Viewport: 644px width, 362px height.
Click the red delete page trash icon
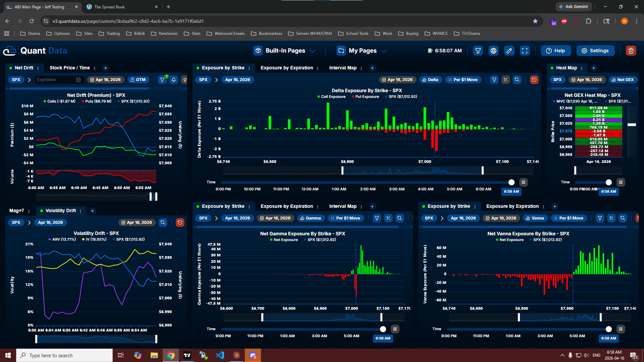point(631,51)
